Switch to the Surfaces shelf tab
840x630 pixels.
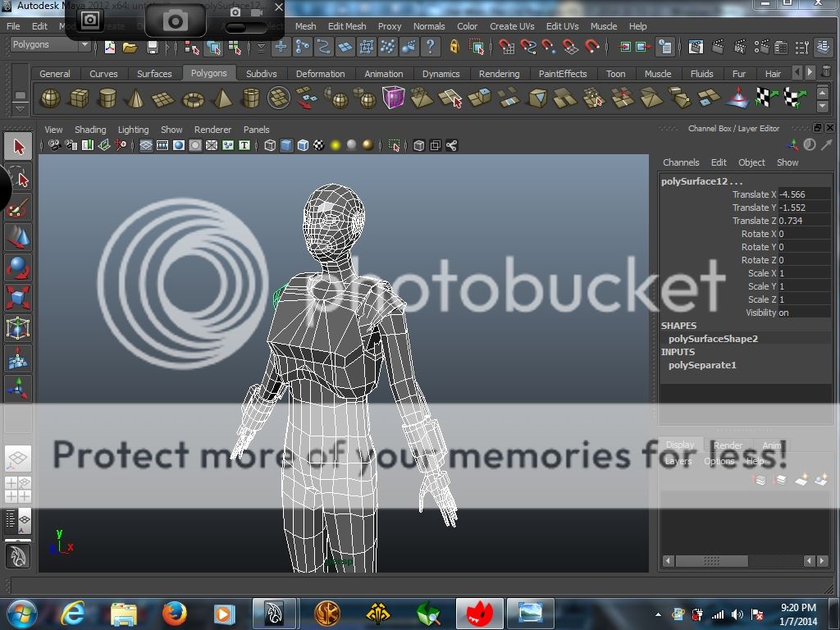coord(154,74)
